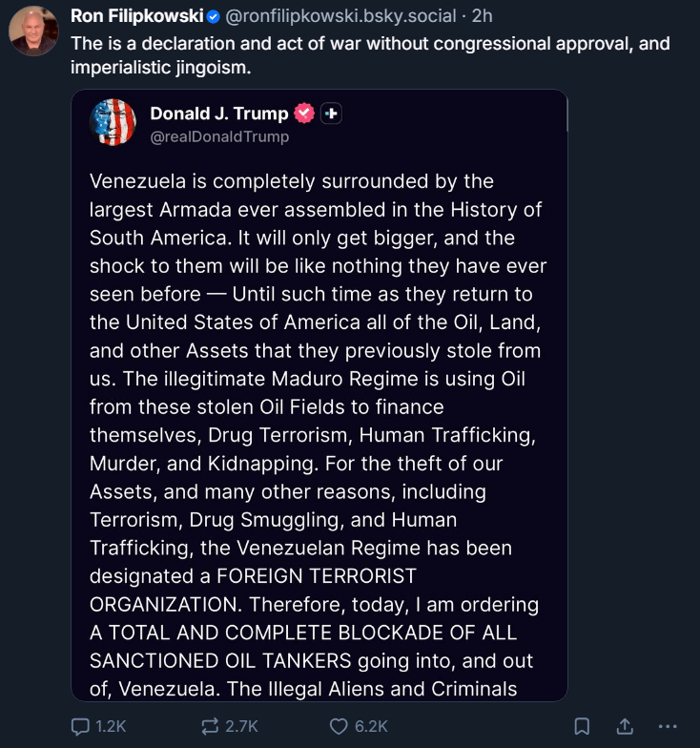Click the reply speech-bubble icon
The height and width of the screenshot is (748, 700).
pyautogui.click(x=80, y=726)
